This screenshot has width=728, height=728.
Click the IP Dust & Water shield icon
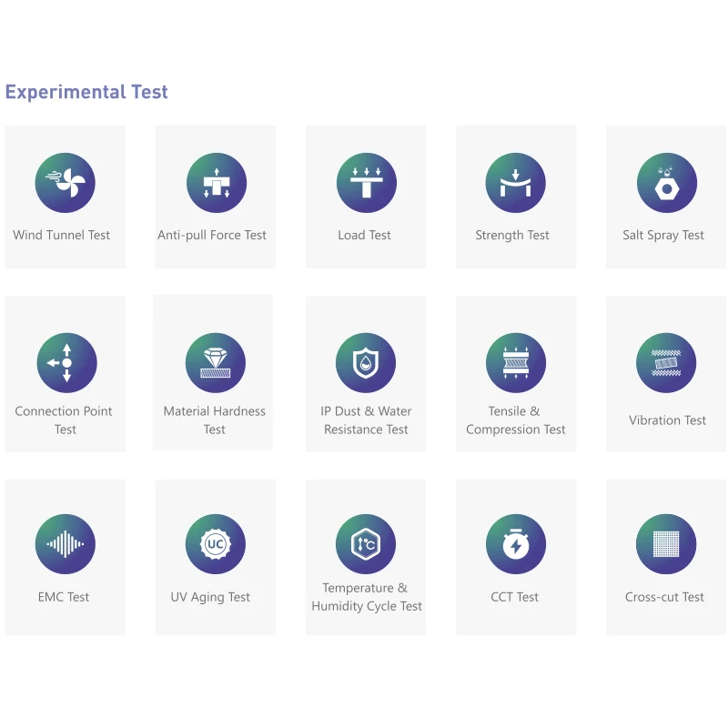pyautogui.click(x=366, y=363)
